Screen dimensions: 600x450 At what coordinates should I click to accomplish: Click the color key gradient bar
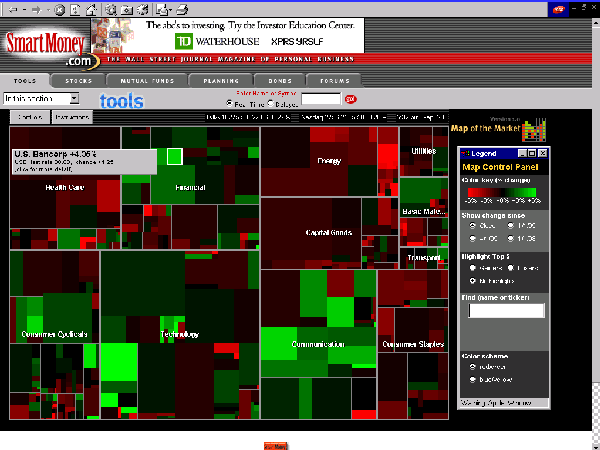(x=504, y=192)
